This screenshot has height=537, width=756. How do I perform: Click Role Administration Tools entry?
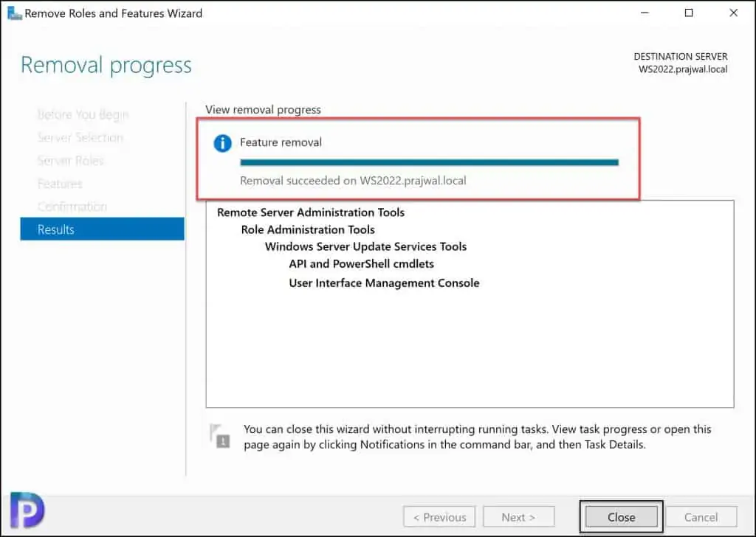pyautogui.click(x=308, y=229)
